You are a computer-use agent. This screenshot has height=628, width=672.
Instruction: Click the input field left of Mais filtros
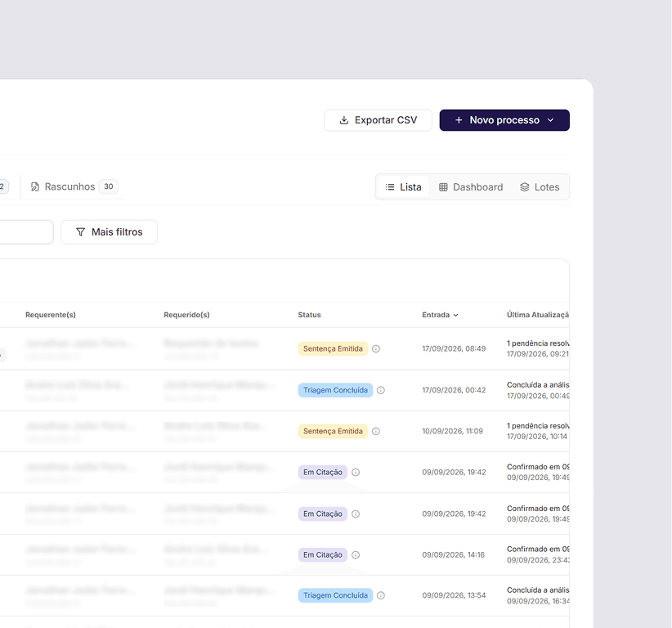point(25,232)
